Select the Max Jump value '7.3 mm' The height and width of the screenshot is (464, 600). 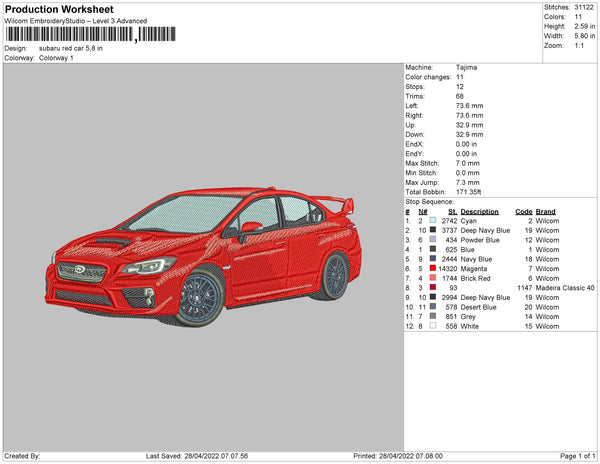[468, 182]
